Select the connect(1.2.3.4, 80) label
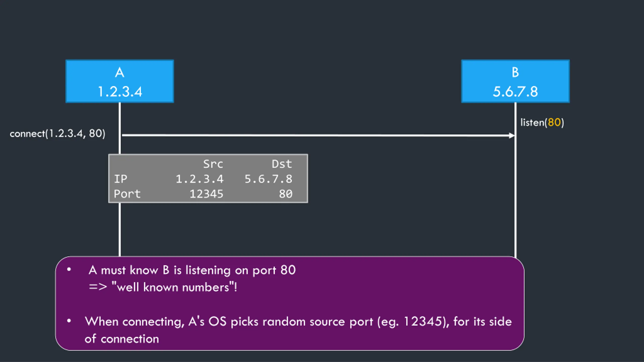The height and width of the screenshot is (362, 644). [57, 133]
